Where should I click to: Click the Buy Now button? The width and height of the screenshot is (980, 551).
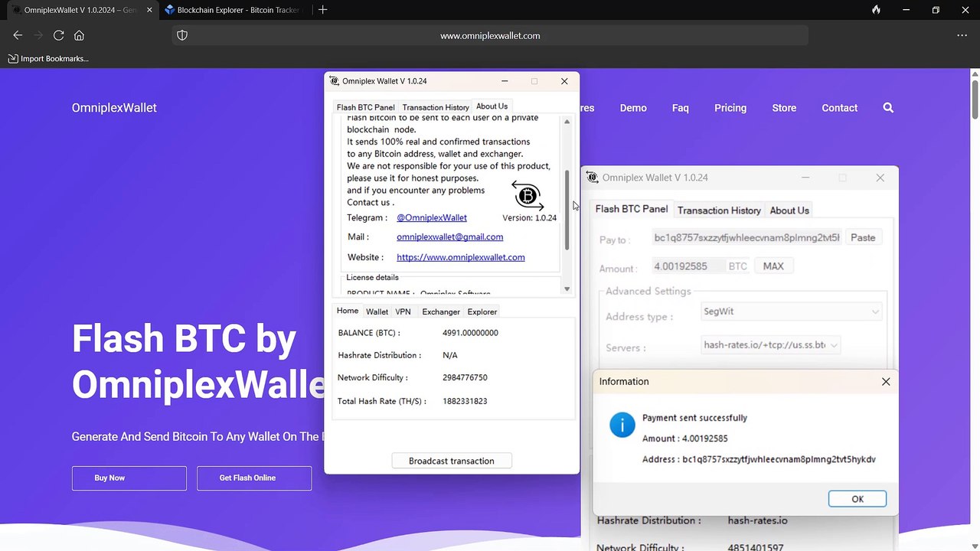click(x=129, y=478)
